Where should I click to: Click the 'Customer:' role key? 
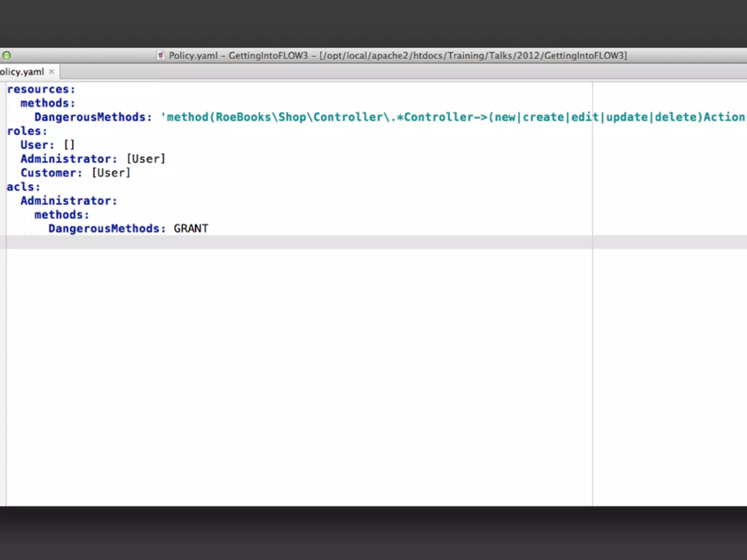[51, 173]
